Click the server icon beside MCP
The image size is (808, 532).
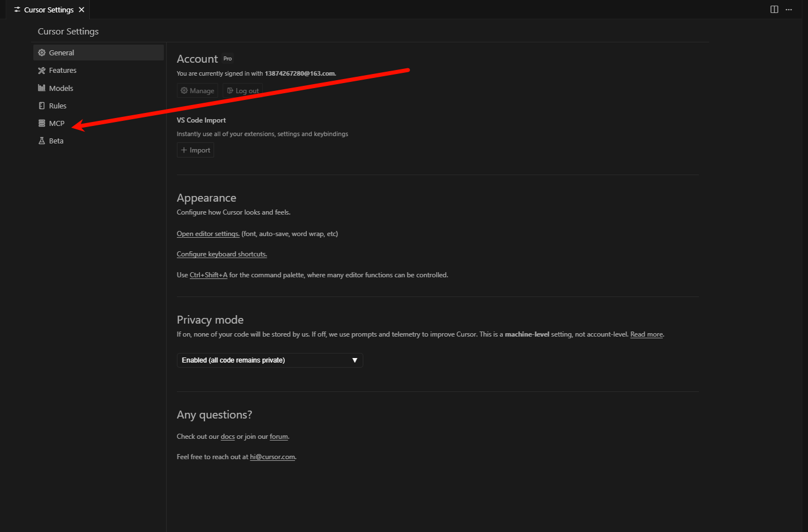tap(42, 123)
